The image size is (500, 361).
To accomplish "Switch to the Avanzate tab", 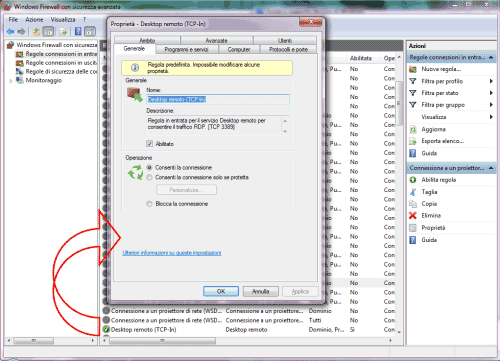I will tap(216, 40).
